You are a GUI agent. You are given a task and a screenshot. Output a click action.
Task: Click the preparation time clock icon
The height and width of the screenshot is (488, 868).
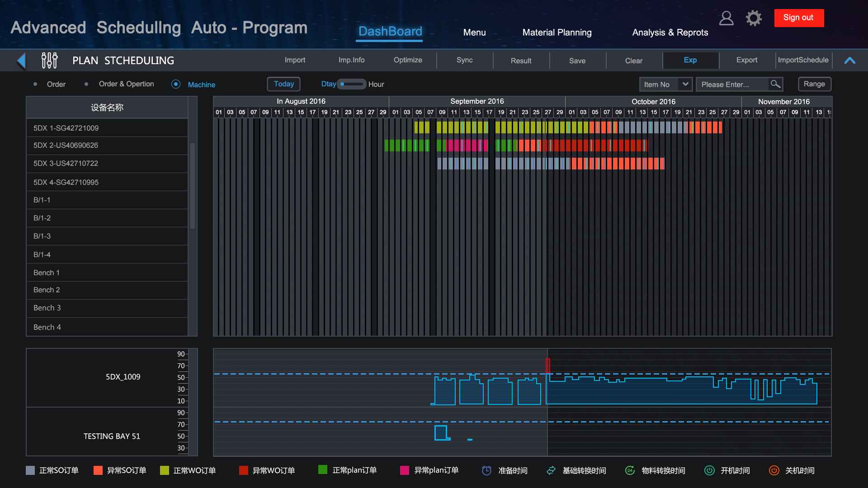[486, 470]
